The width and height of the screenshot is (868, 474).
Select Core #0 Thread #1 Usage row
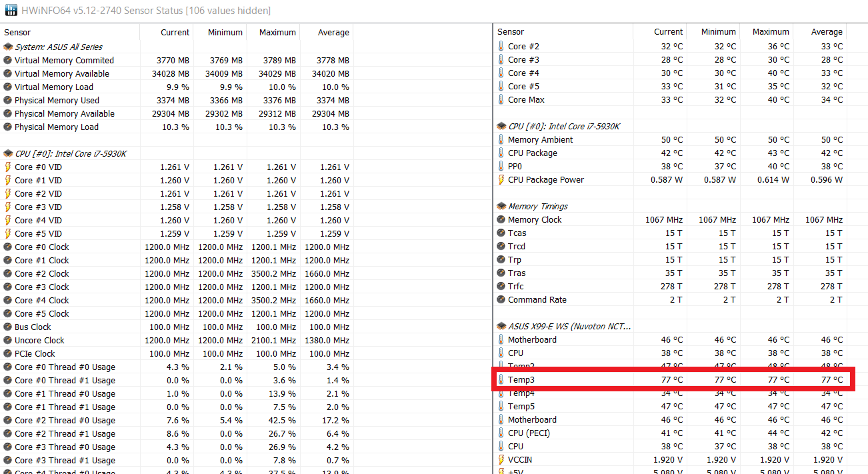point(177,380)
